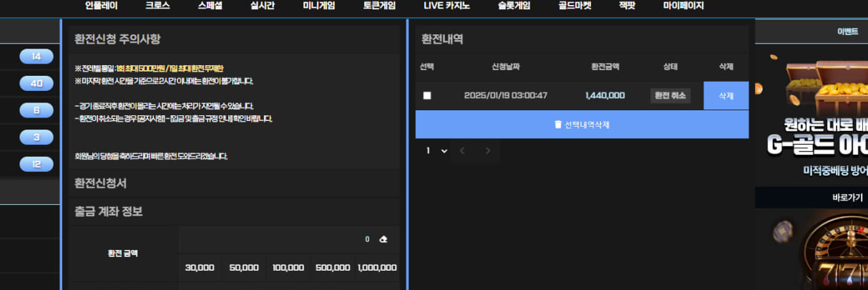
Task: Click the badge showing 14
Action: [x=36, y=57]
